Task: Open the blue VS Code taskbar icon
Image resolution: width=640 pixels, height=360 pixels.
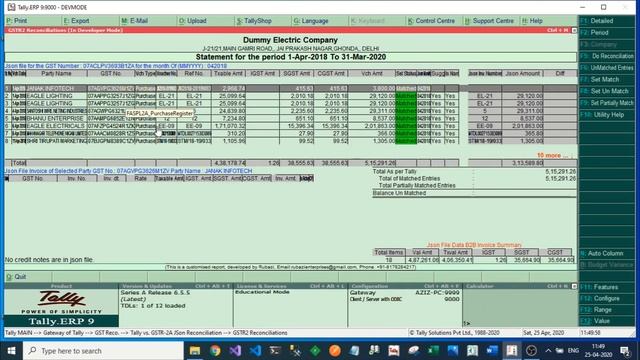Action: pyautogui.click(x=255, y=351)
